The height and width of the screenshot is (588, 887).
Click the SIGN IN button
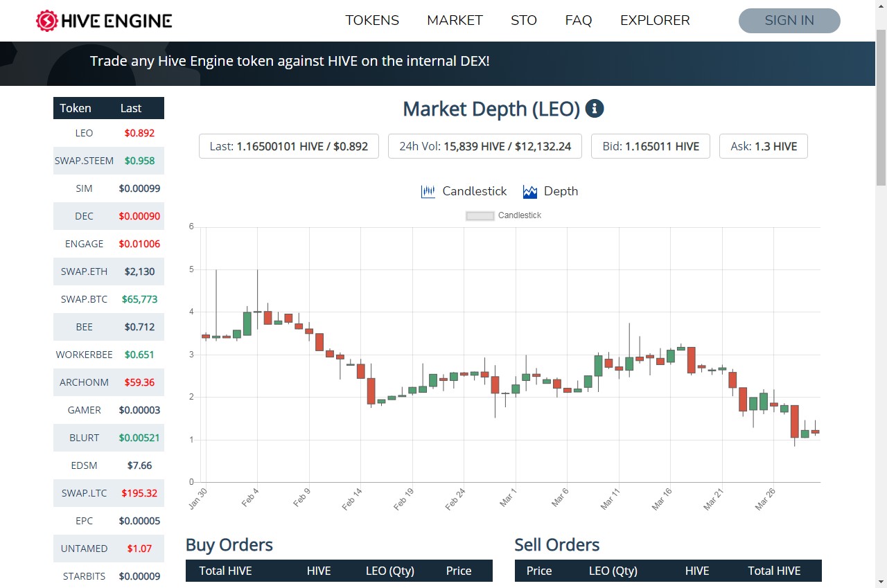tap(789, 21)
